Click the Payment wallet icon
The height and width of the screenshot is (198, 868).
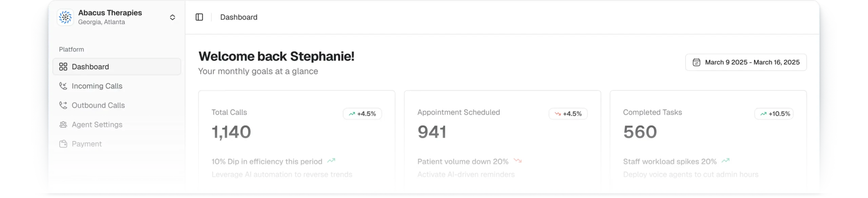pos(63,144)
